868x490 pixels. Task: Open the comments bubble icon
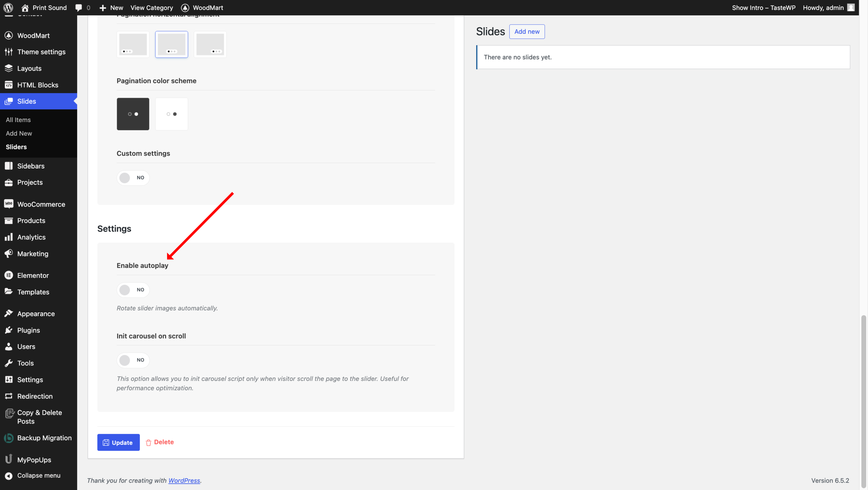[79, 7]
